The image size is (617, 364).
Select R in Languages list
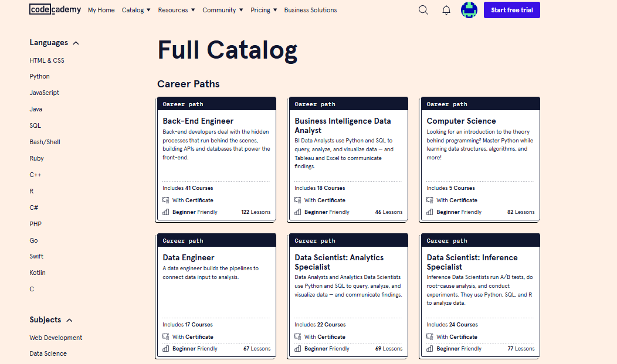32,191
